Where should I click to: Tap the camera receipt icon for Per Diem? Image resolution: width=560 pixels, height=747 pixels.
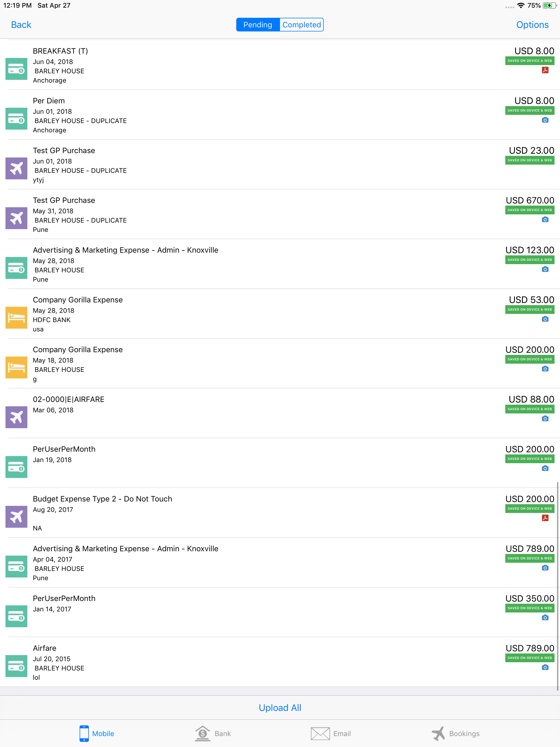point(545,120)
